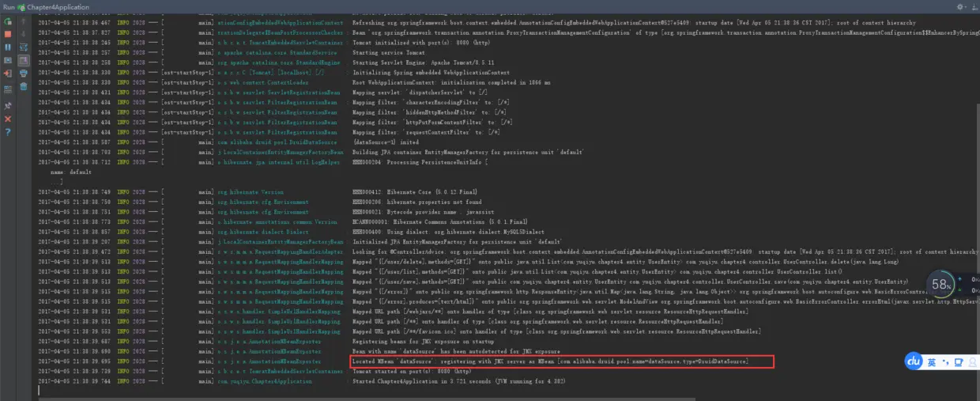Viewport: 980px width, 401px height.
Task: Hide the Run tool window
Action: (x=973, y=6)
